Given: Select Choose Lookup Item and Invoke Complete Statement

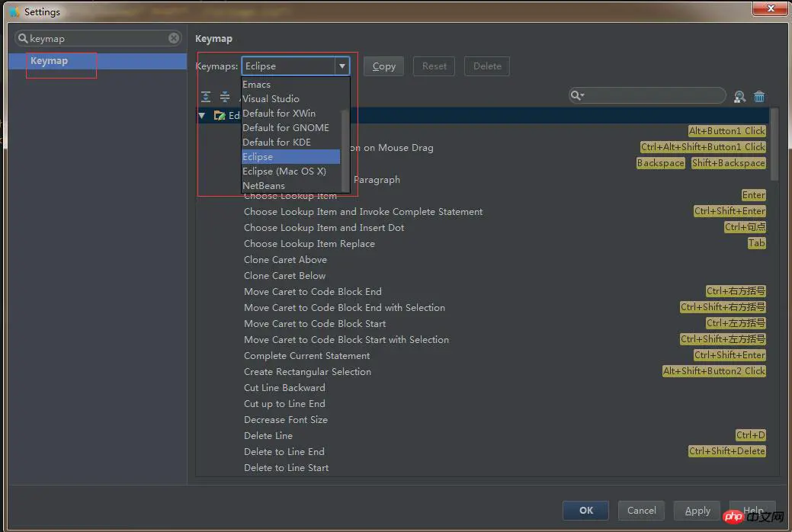Looking at the screenshot, I should coord(363,212).
